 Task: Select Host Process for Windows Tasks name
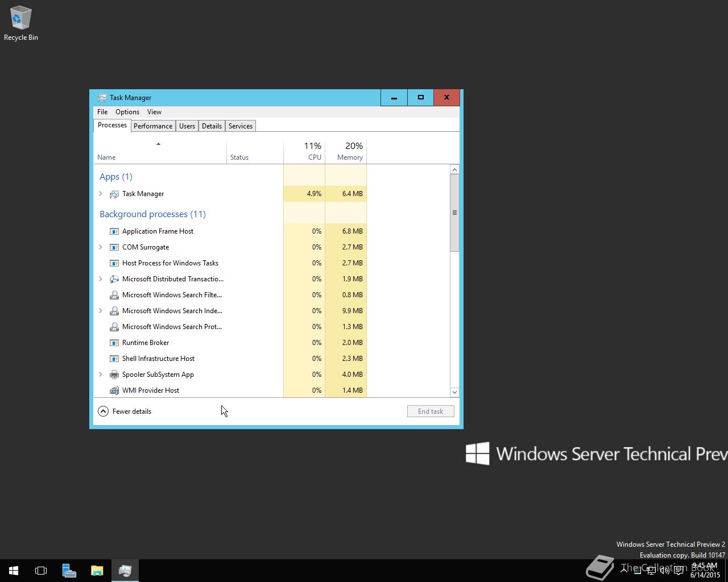tap(170, 263)
